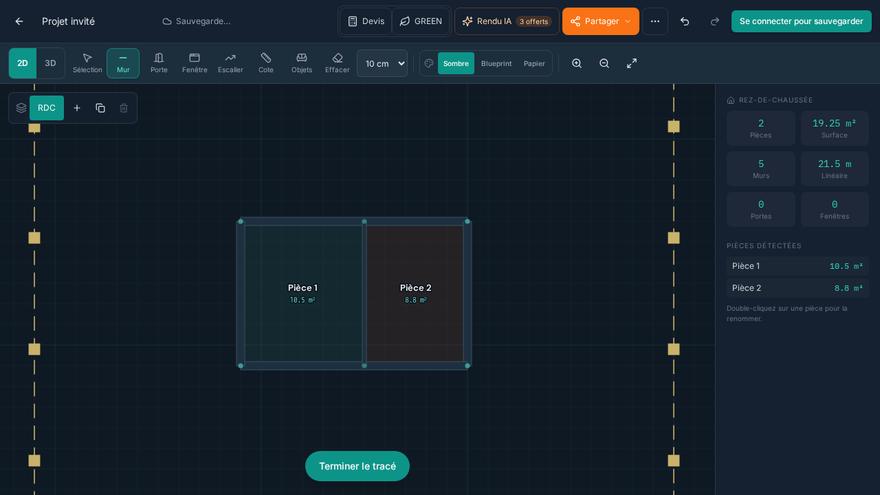Go back with the arrow icon

[19, 21]
